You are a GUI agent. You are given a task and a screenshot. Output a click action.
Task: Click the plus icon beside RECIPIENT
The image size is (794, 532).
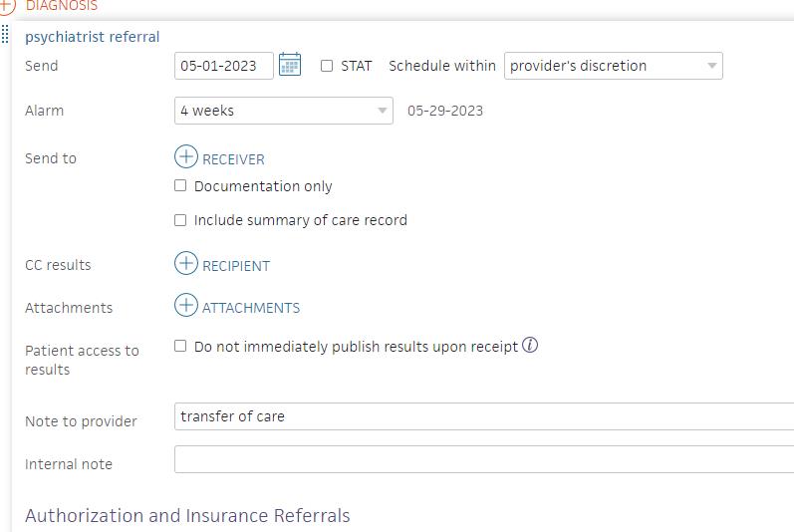[186, 264]
